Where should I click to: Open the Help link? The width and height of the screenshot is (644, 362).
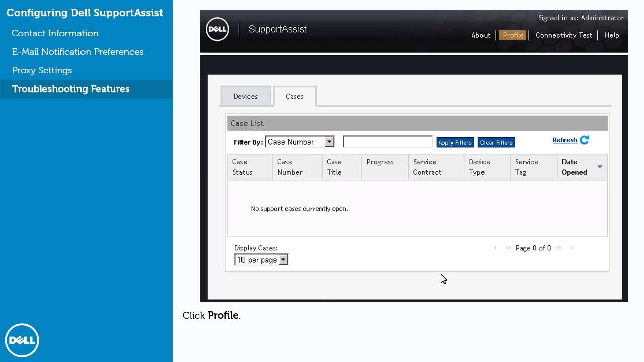click(x=612, y=35)
